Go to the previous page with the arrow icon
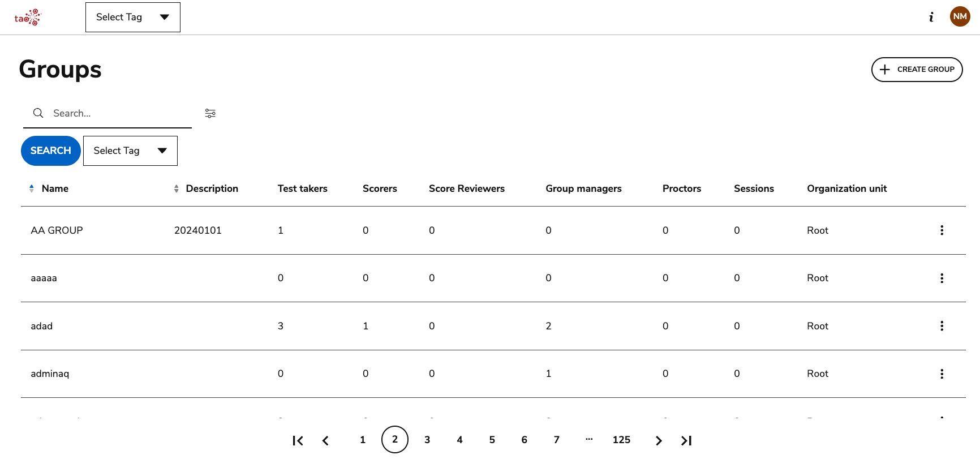 pyautogui.click(x=325, y=440)
